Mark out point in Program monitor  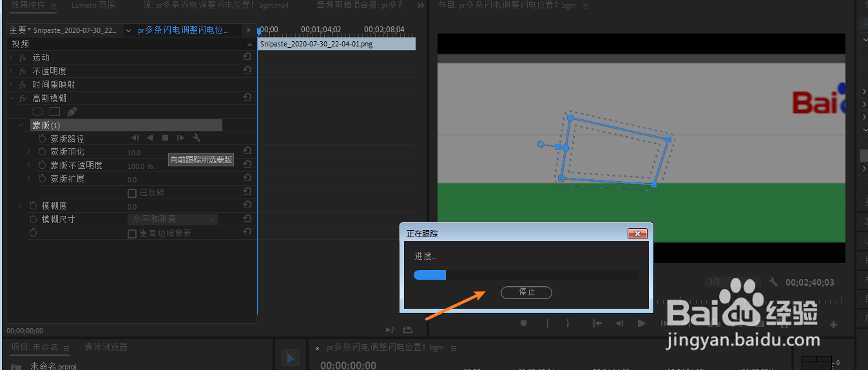pyautogui.click(x=568, y=324)
